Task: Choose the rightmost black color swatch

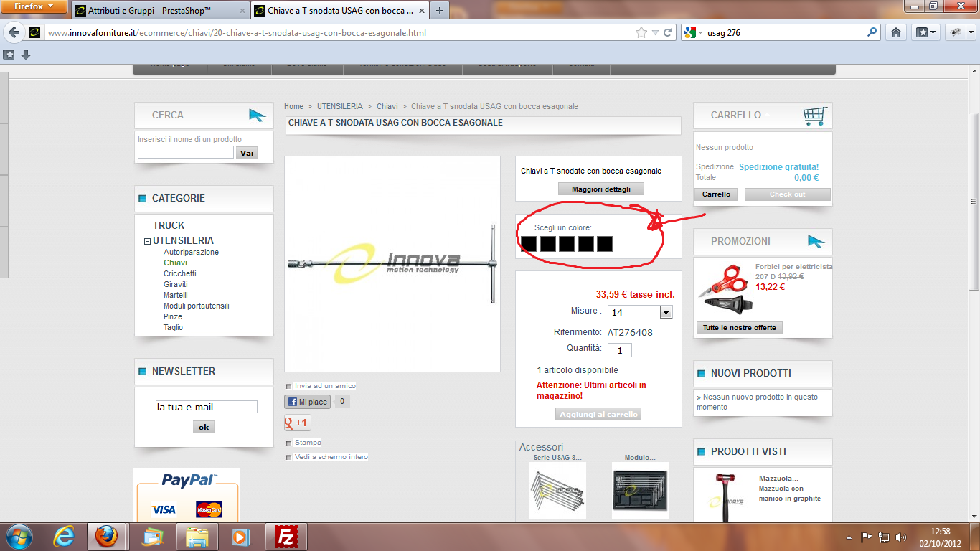Action: tap(604, 244)
